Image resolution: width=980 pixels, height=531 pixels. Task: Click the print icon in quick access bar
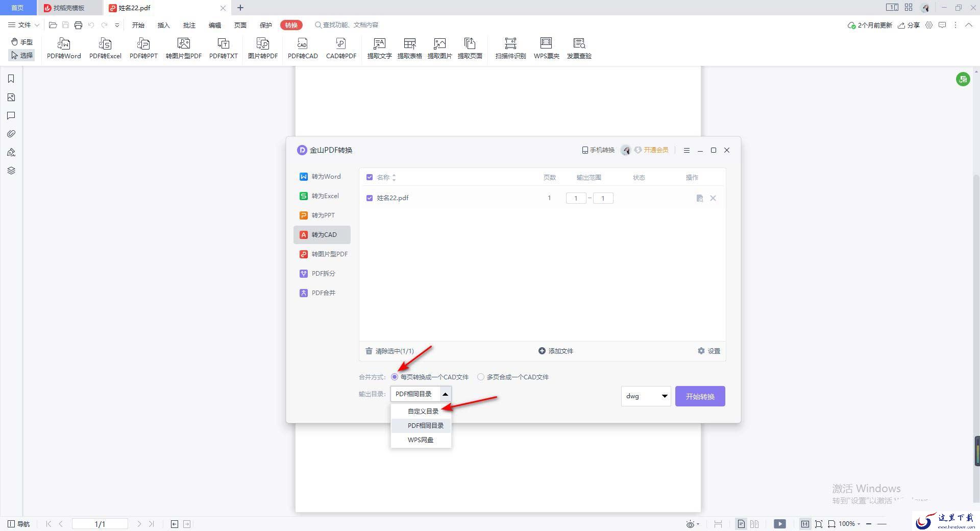tap(78, 25)
